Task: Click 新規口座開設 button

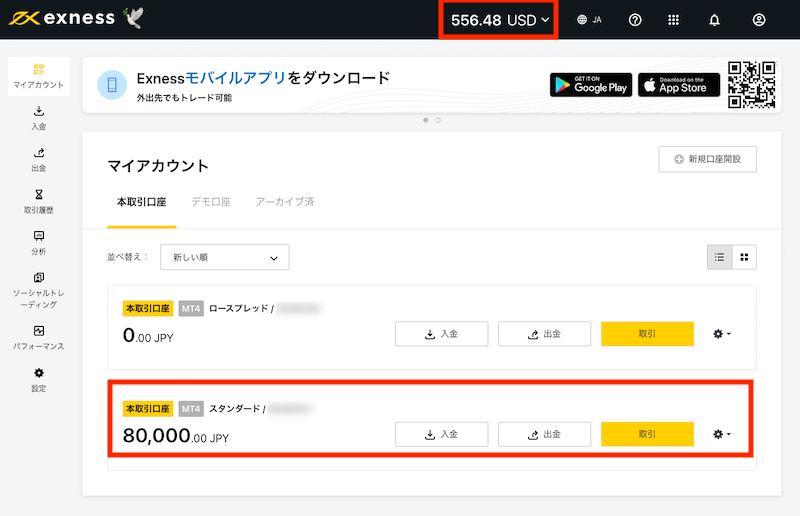Action: tap(707, 159)
